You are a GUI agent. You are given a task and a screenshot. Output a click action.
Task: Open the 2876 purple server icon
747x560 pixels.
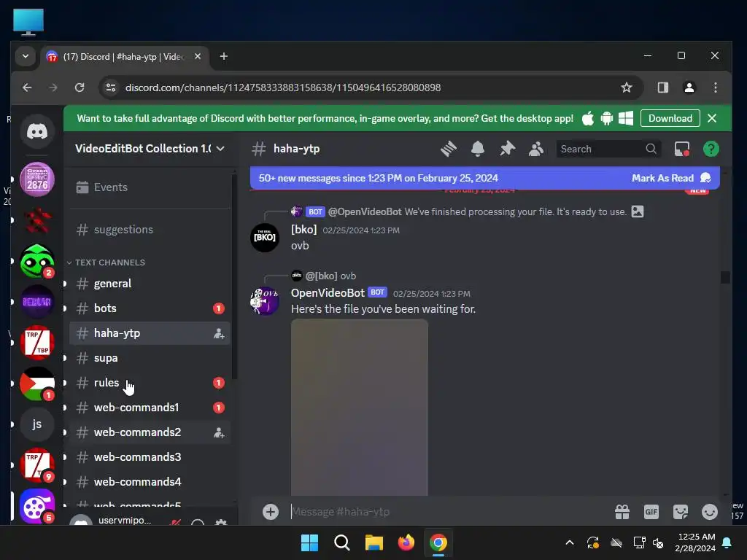pos(37,179)
